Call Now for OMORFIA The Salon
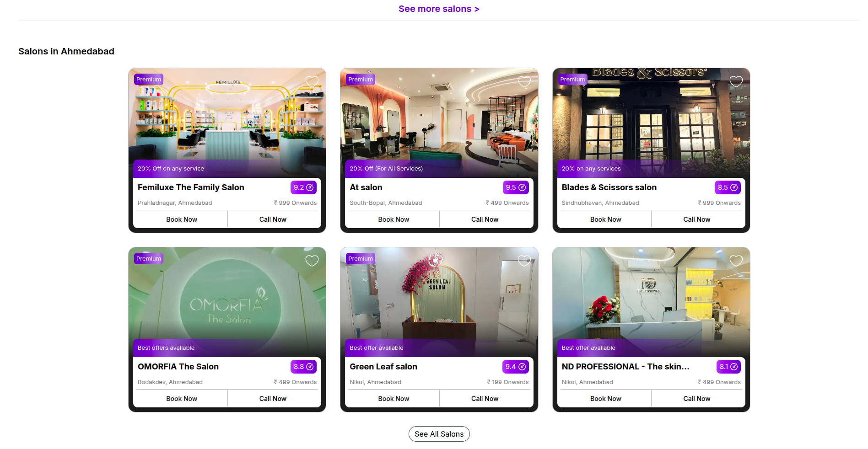 273,399
